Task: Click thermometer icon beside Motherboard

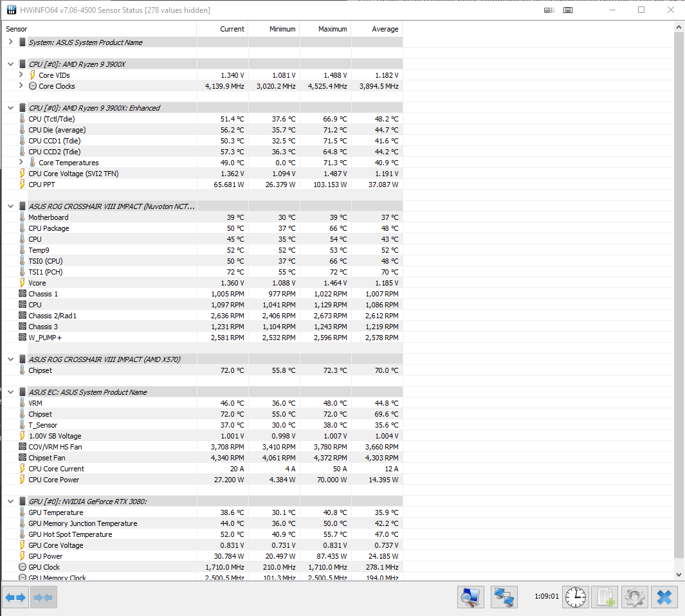Action: [23, 217]
